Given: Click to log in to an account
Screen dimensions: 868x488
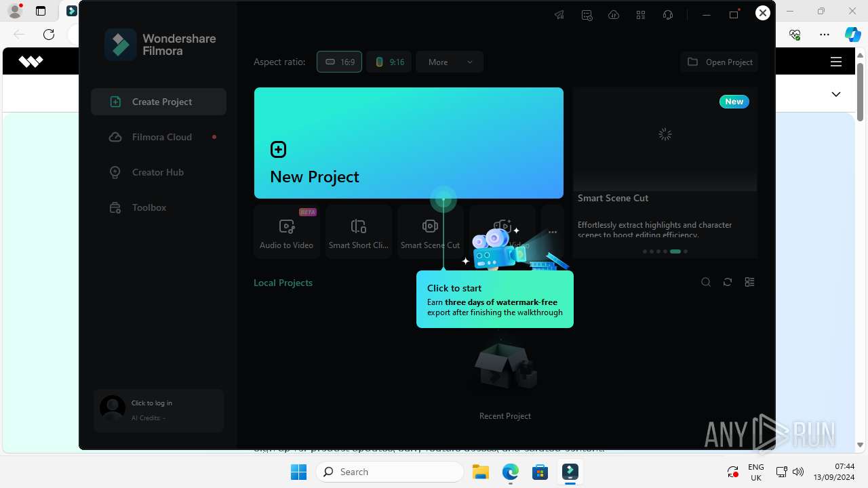Looking at the screenshot, I should (x=152, y=403).
